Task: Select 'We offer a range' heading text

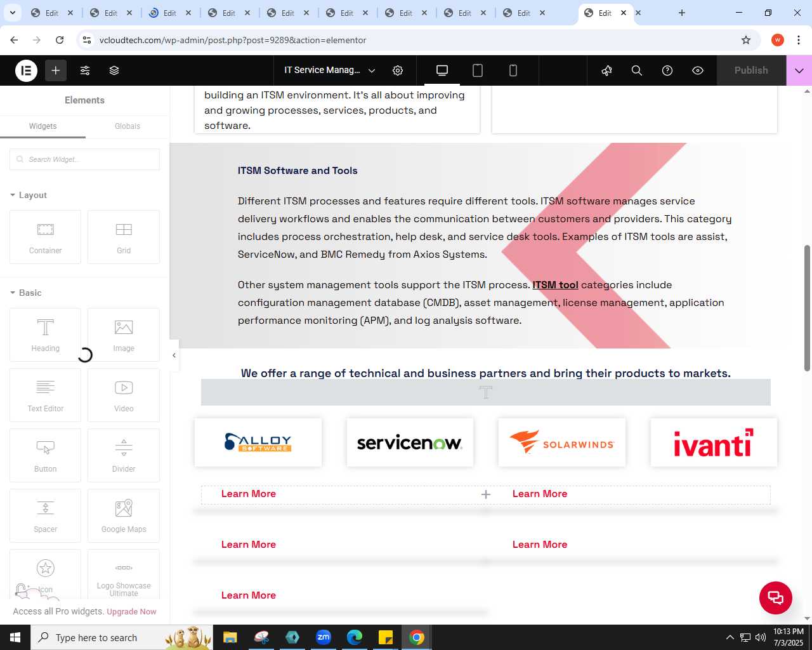Action: point(486,373)
